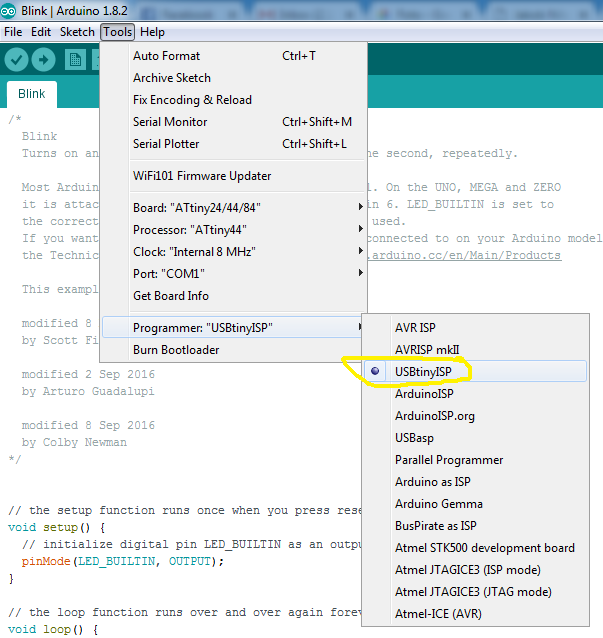The width and height of the screenshot is (603, 638).
Task: Choose Parallel Programmer option
Action: pyautogui.click(x=475, y=460)
